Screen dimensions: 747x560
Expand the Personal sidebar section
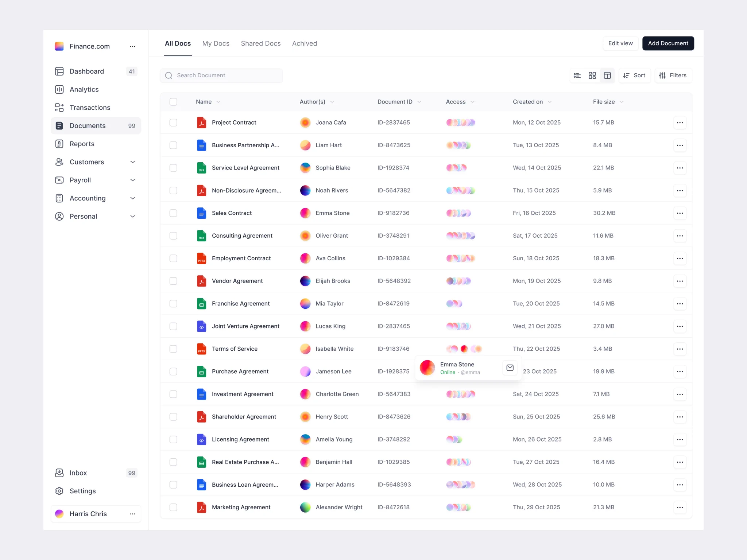[133, 216]
